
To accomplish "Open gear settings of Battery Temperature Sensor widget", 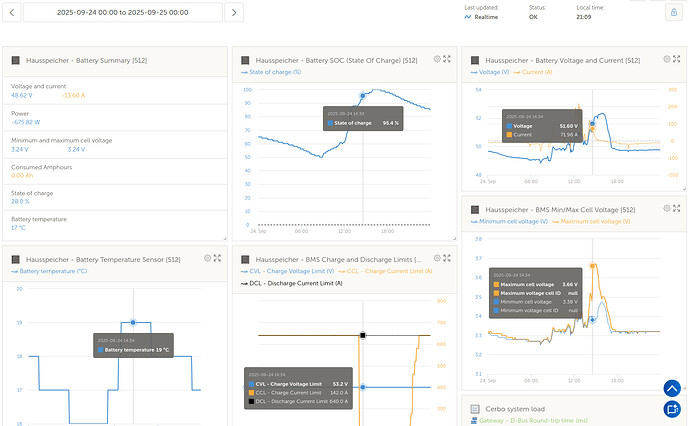I will click(208, 258).
